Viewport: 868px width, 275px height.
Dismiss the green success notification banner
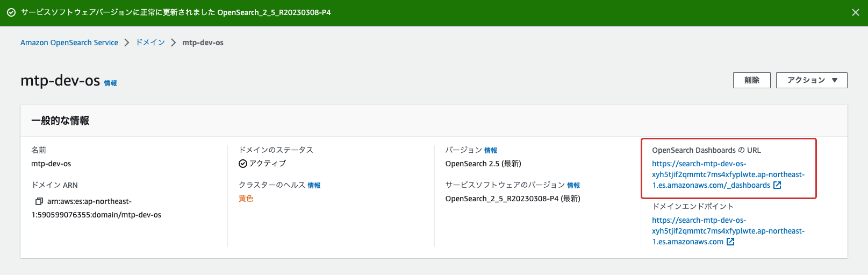click(x=855, y=12)
